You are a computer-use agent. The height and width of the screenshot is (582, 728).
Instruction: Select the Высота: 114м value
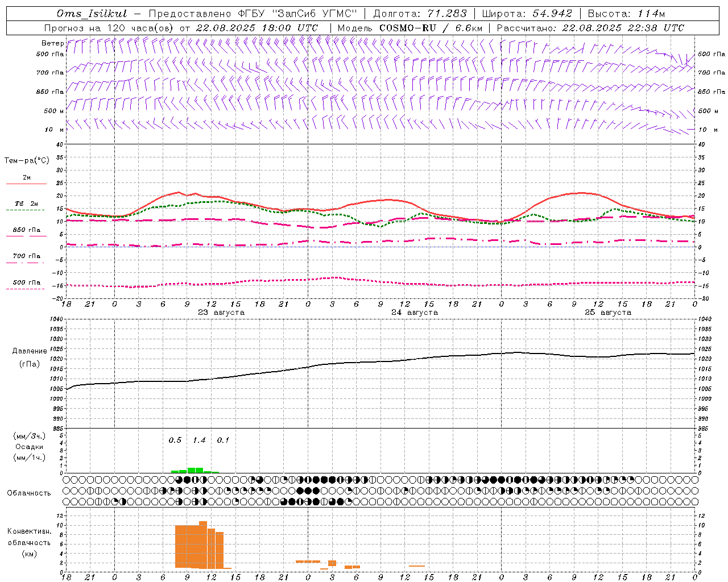(627, 14)
